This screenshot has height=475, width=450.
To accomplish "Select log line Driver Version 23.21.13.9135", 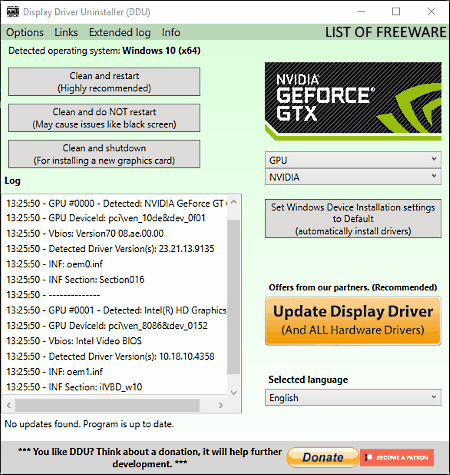I will coord(110,249).
